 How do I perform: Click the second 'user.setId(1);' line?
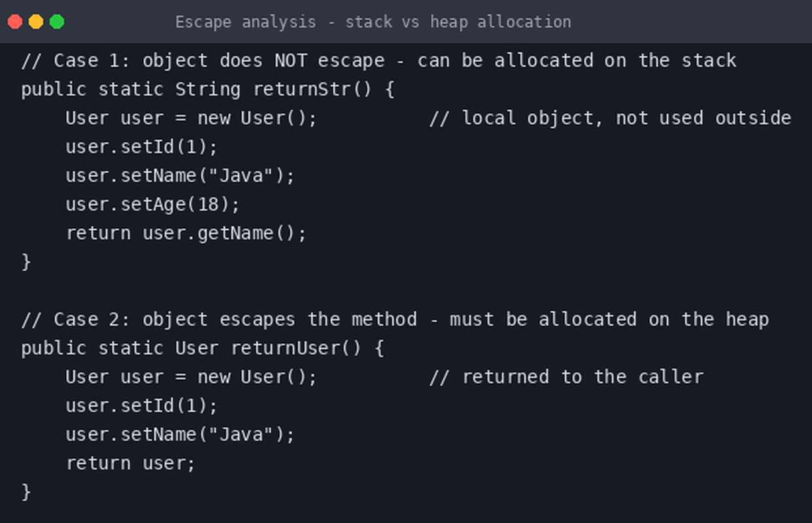(x=141, y=406)
